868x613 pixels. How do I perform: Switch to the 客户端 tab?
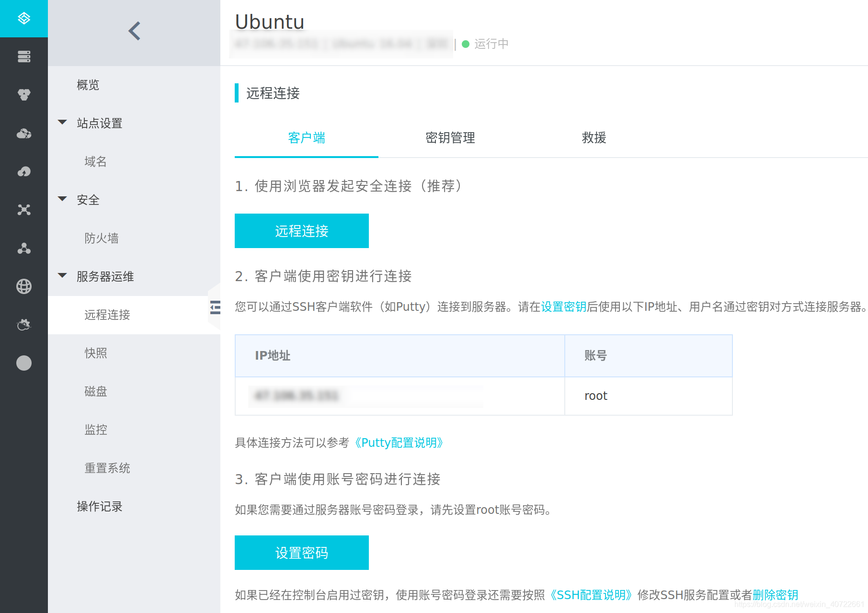307,138
